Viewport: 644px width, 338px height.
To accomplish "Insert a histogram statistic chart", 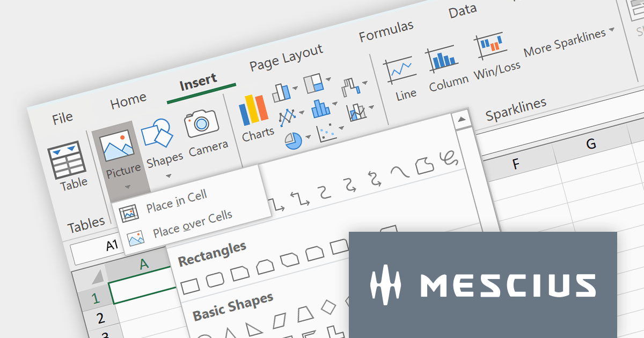I will (321, 108).
